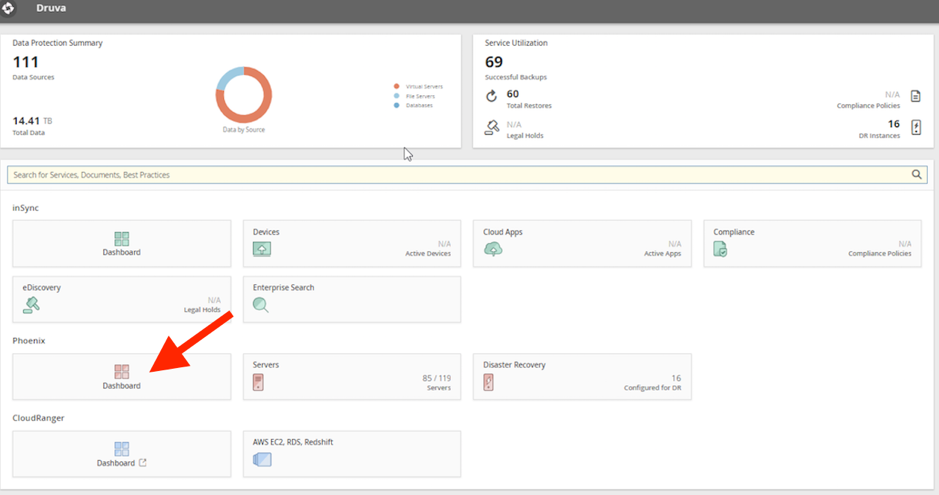939x495 pixels.
Task: Click the Total Restores refresh icon
Action: click(492, 96)
